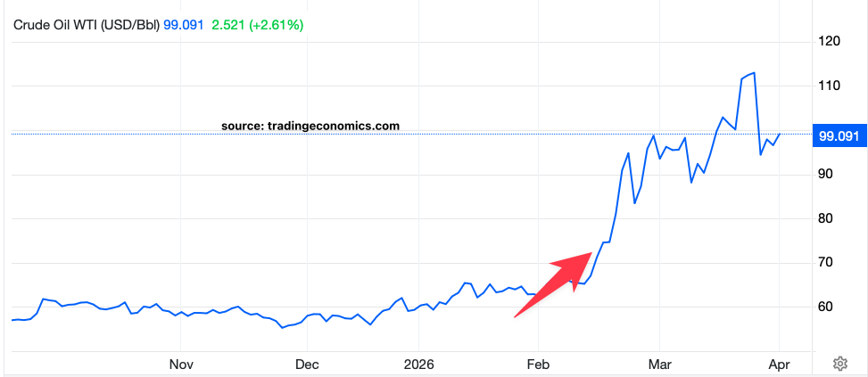This screenshot has height=377, width=868.
Task: Open the source: tradingeconomics.com link
Action: (310, 126)
